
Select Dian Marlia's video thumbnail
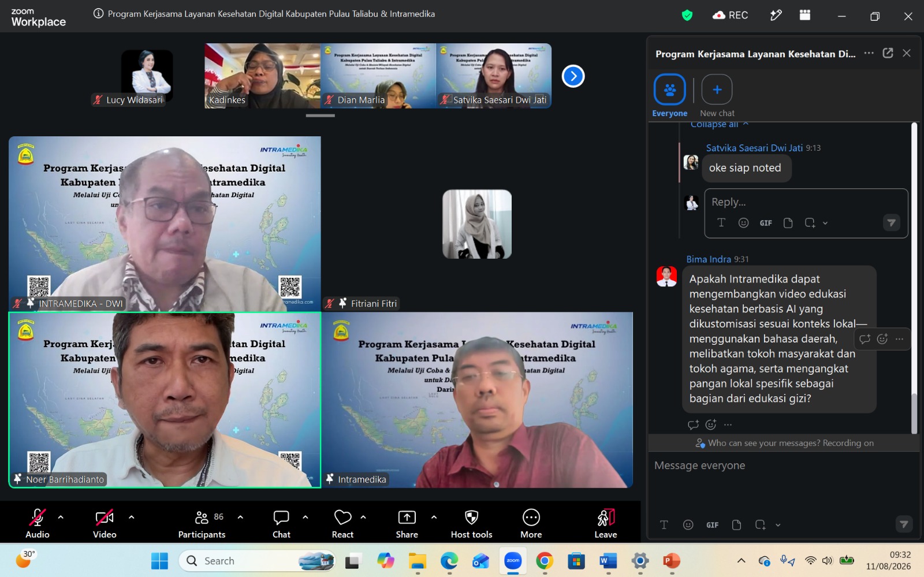point(378,76)
